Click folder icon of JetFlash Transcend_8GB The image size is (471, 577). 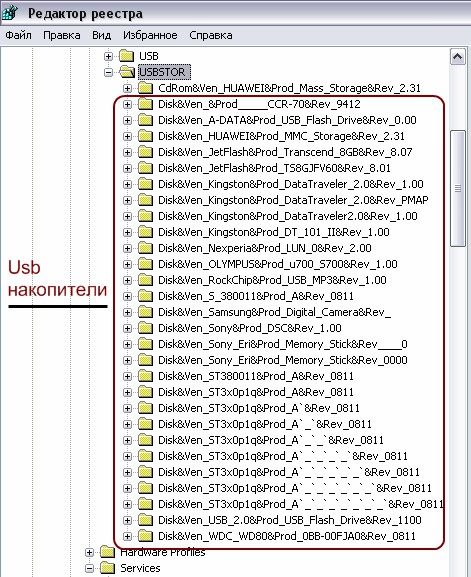click(146, 152)
